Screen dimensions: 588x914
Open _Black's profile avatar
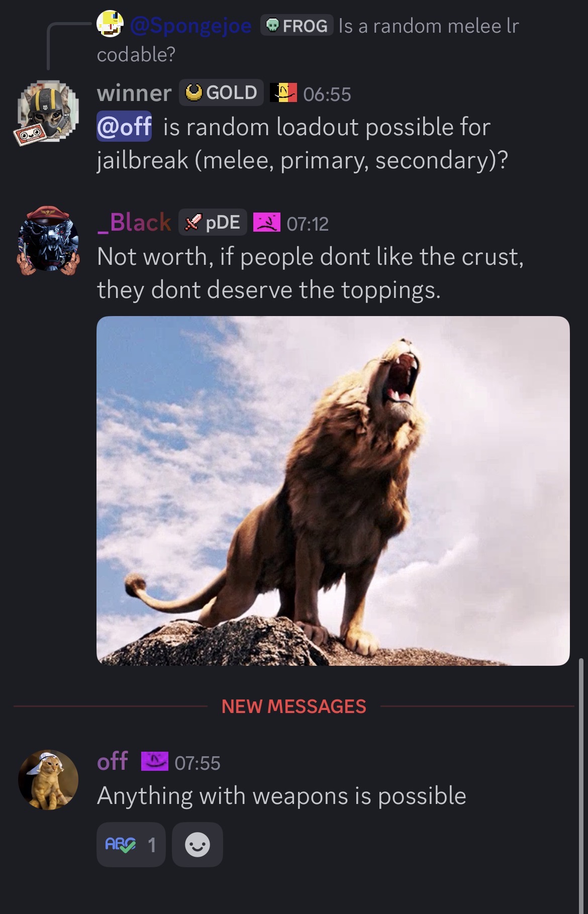[48, 240]
